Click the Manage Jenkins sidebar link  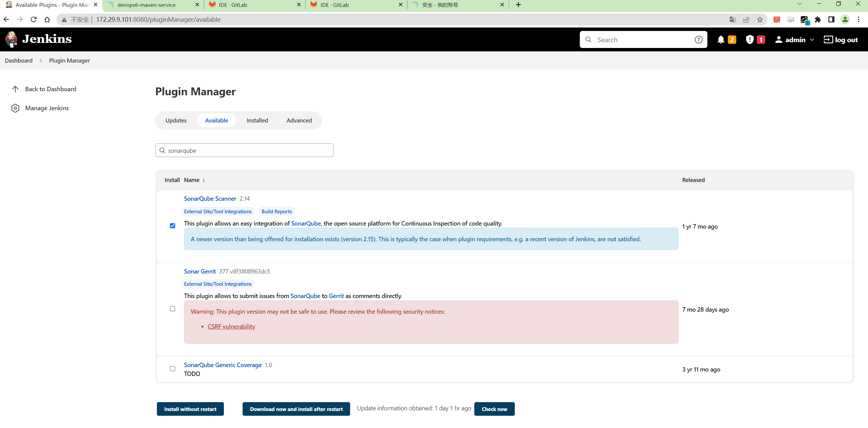coord(47,108)
